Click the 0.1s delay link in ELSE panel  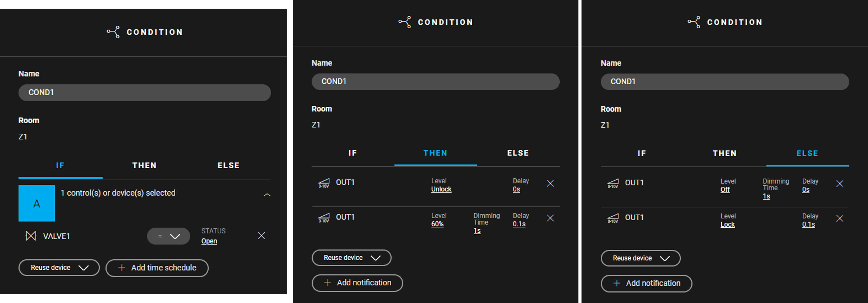click(x=808, y=224)
